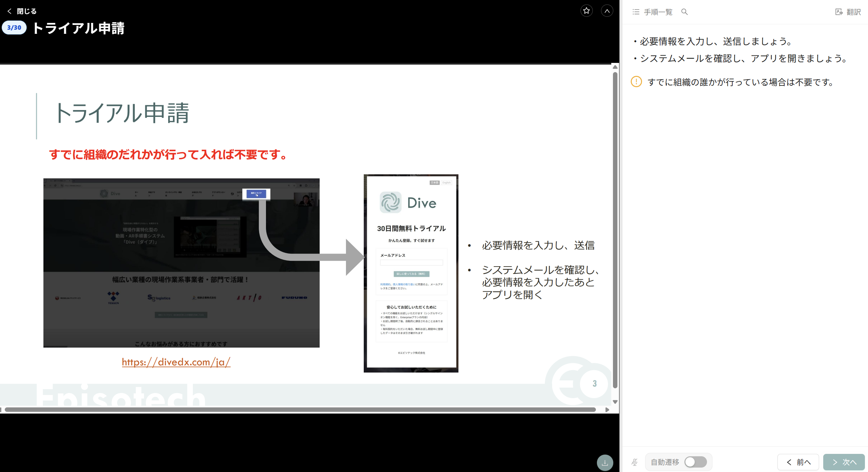Click the muted microphone icon
The image size is (868, 472).
click(x=635, y=462)
